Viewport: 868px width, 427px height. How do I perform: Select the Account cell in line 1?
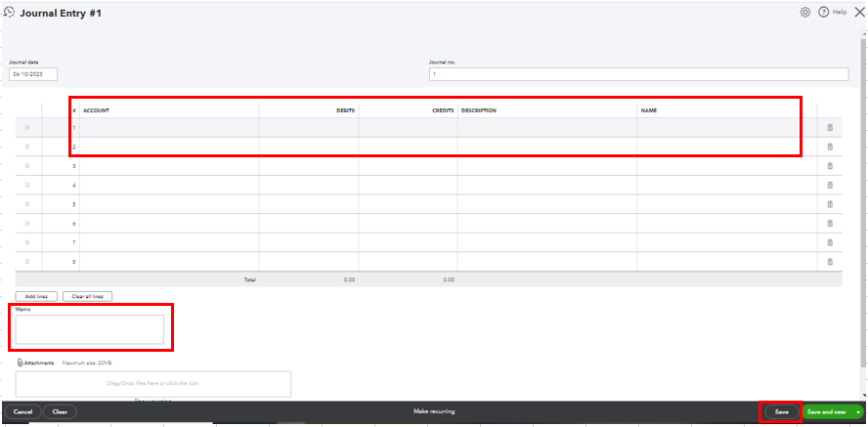pos(169,128)
